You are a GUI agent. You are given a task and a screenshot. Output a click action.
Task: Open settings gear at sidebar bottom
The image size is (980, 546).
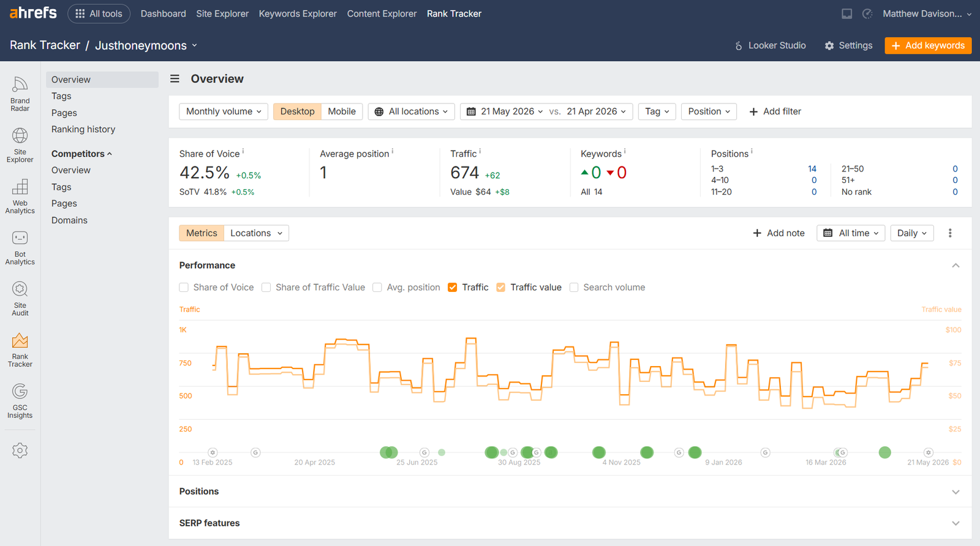click(x=20, y=451)
